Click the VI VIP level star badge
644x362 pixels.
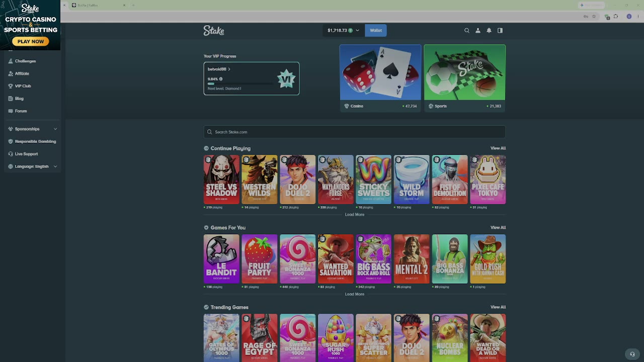tap(286, 79)
